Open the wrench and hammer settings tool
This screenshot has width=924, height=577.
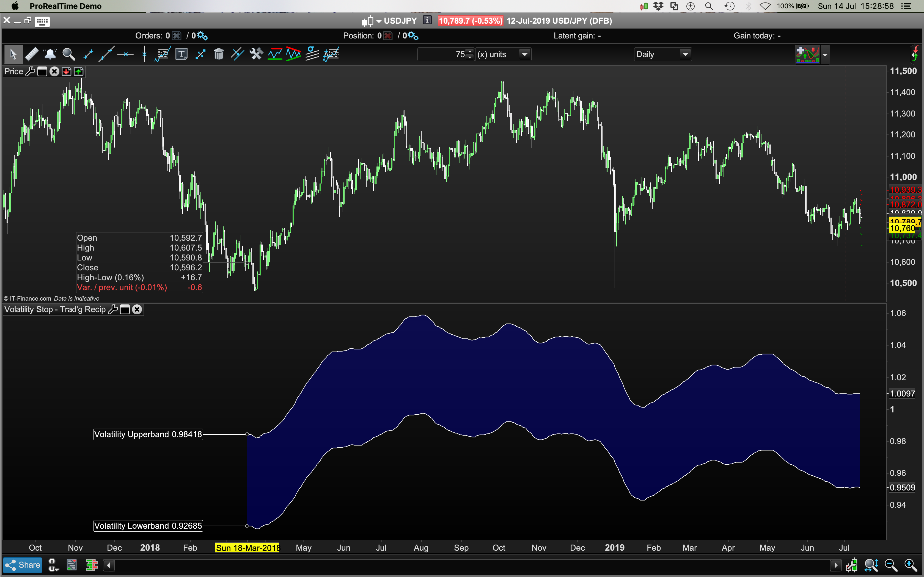tap(256, 54)
